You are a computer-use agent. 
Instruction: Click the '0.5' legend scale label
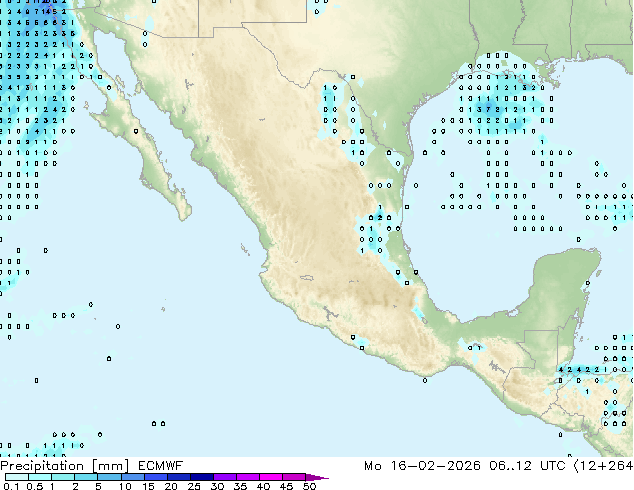(x=35, y=486)
